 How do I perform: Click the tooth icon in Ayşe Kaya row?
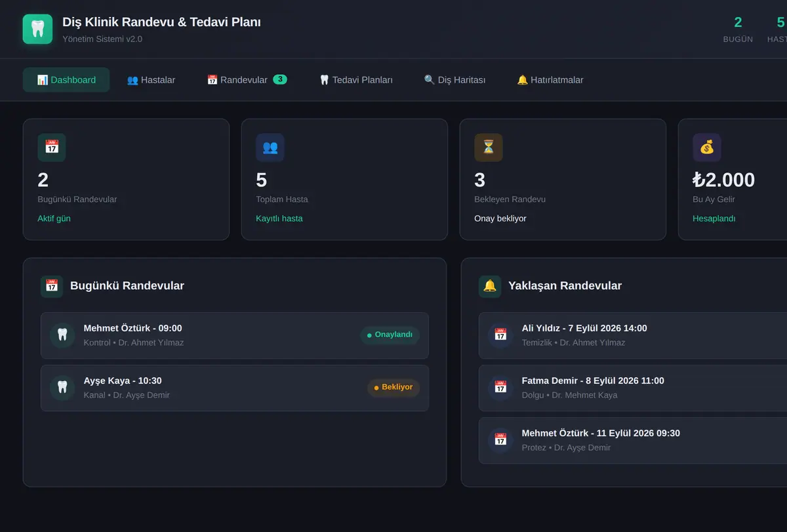coord(62,388)
